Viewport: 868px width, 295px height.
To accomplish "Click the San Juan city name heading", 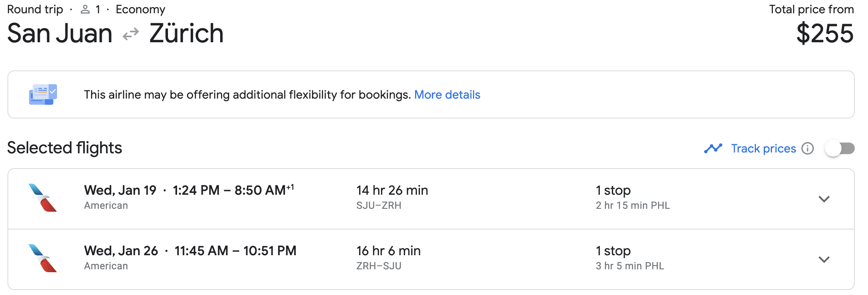I will pyautogui.click(x=59, y=33).
